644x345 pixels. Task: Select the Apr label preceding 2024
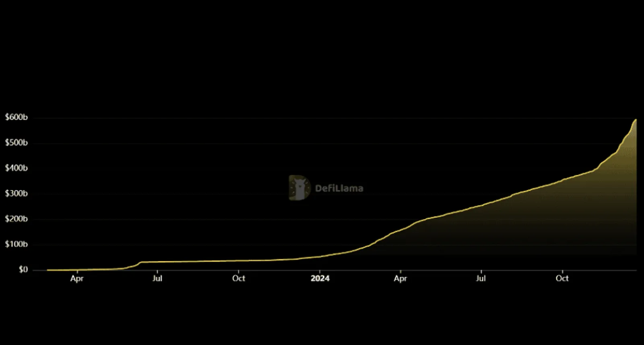pos(77,279)
